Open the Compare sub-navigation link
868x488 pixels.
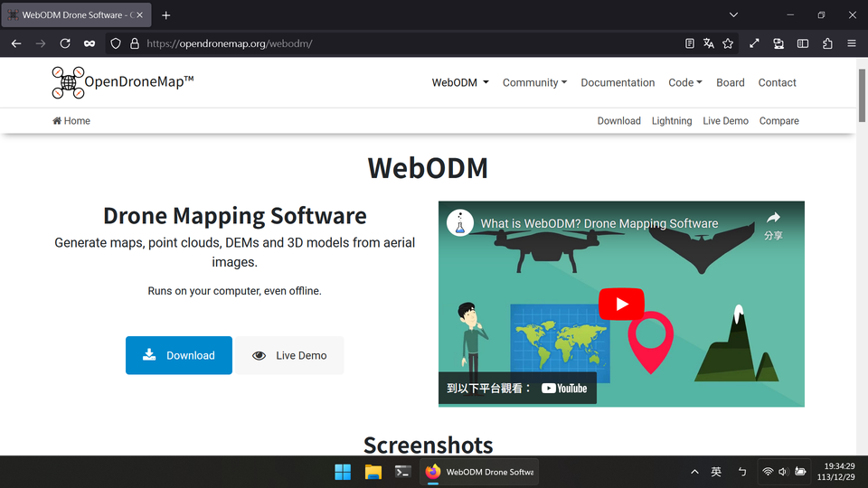coord(778,120)
